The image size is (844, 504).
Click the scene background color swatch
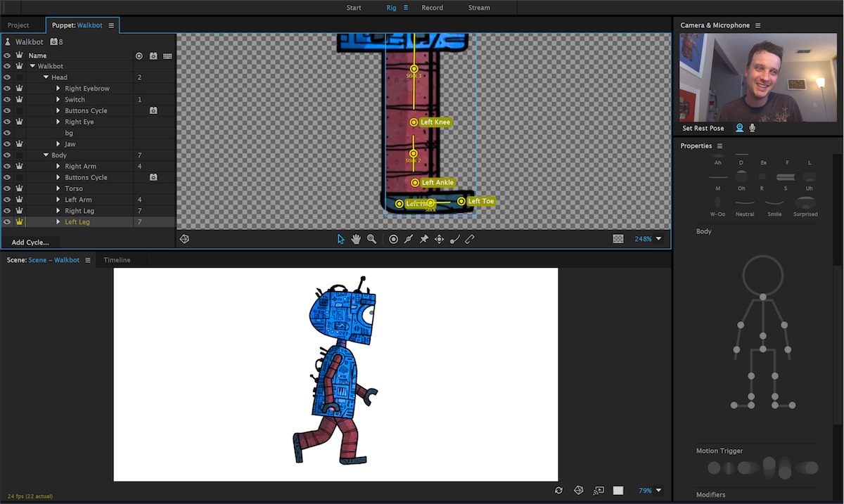pos(618,491)
